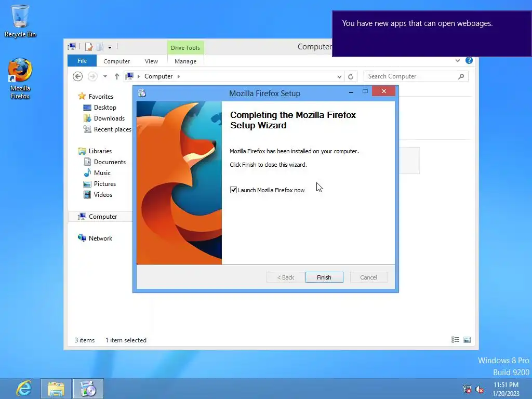This screenshot has width=532, height=399.
Task: Click Finish to close the wizard
Action: (x=324, y=277)
